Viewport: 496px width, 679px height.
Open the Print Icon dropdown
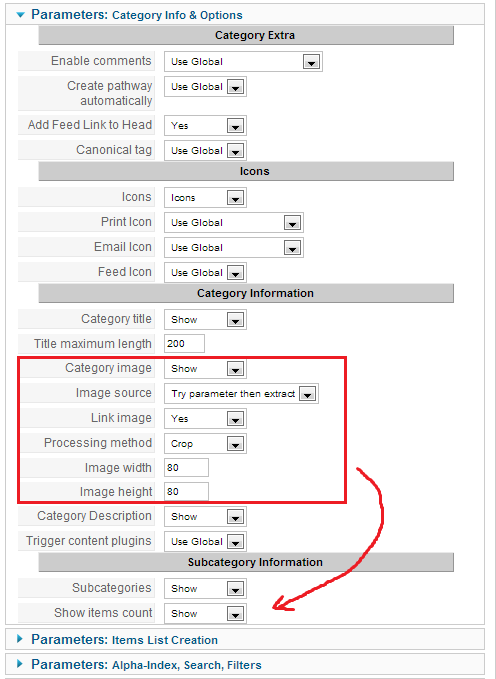234,223
